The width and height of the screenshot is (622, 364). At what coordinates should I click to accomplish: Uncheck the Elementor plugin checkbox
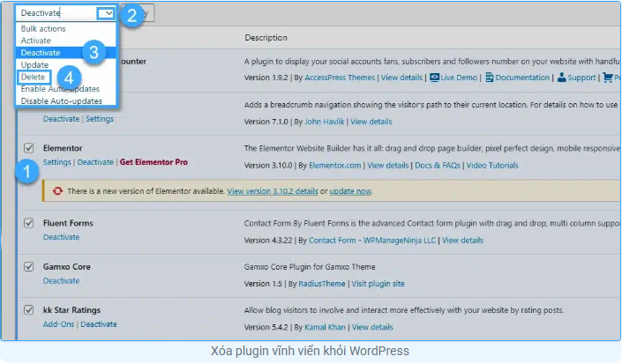click(28, 148)
